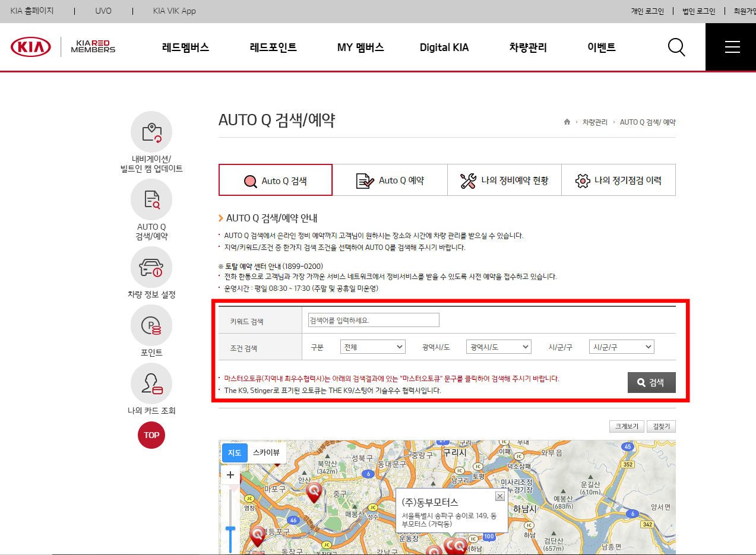Image resolution: width=756 pixels, height=555 pixels.
Task: Expand the 광역시/도 dropdown
Action: tap(499, 347)
